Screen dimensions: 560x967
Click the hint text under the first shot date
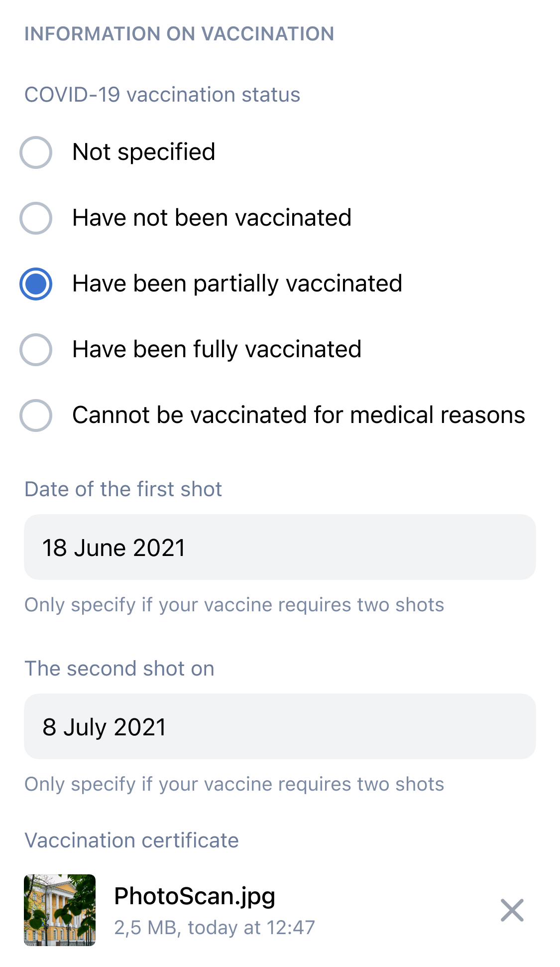click(x=234, y=605)
